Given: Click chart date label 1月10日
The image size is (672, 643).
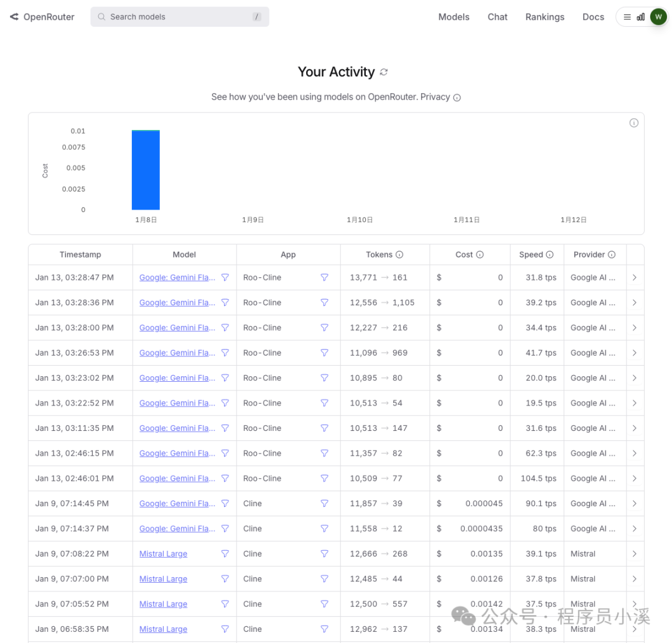Looking at the screenshot, I should [360, 220].
